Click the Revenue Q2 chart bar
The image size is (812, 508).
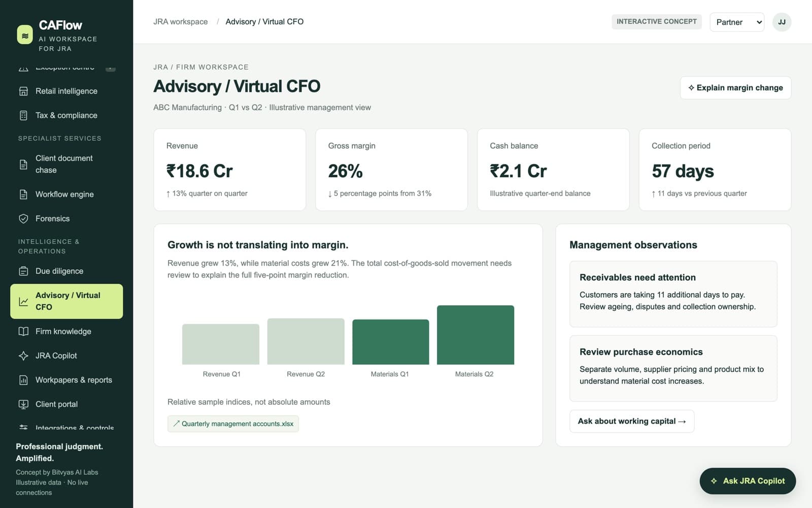click(306, 341)
